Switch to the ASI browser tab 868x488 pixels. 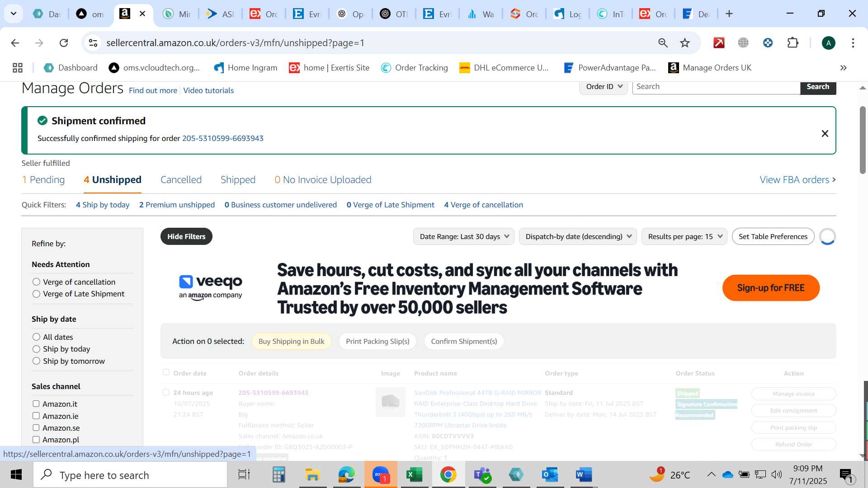click(220, 14)
